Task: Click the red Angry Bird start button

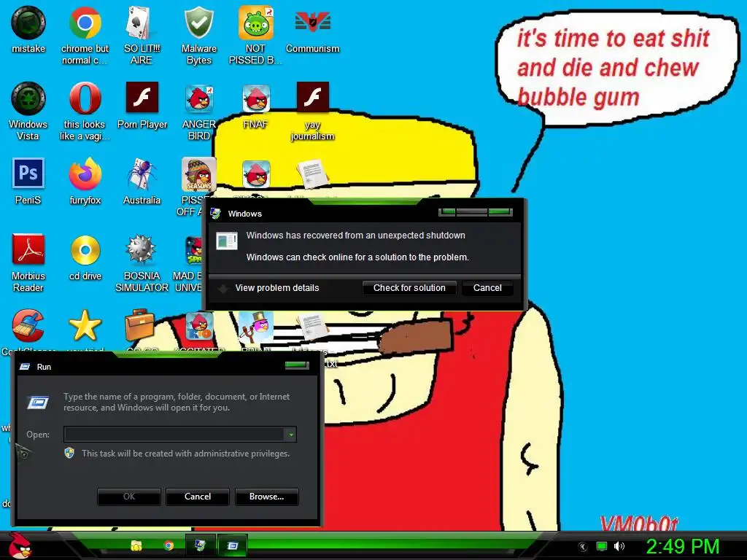Action: [20, 545]
